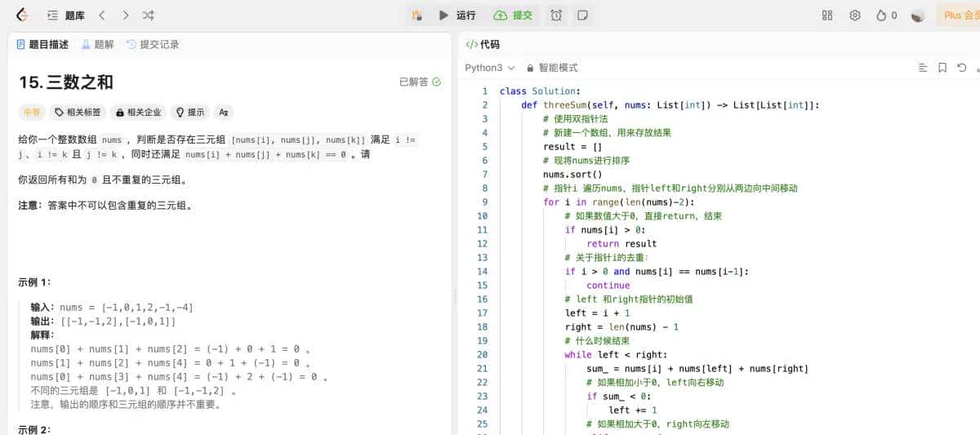Open the notes sticky note icon
The image size is (980, 435).
click(x=582, y=16)
